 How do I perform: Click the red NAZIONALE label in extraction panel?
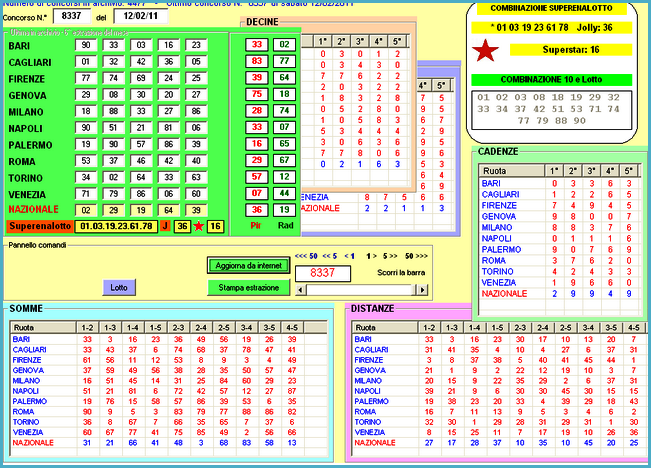[x=34, y=210]
